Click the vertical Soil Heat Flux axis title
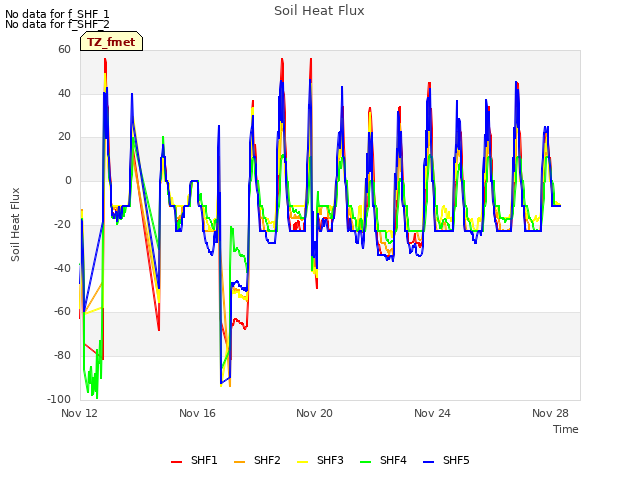The image size is (640, 480). (15, 224)
